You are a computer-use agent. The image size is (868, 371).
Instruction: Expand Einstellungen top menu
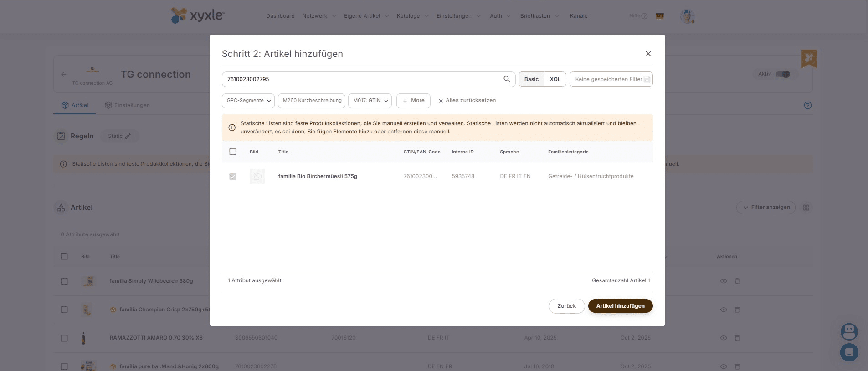(x=458, y=16)
